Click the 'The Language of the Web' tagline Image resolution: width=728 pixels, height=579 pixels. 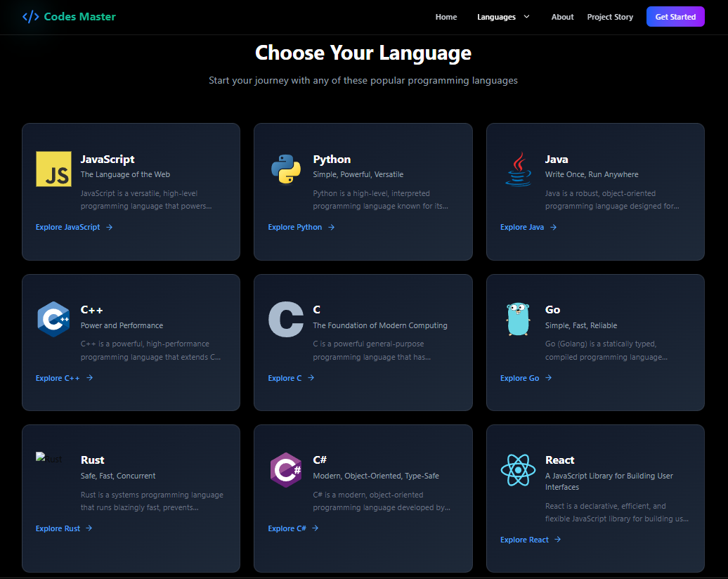click(125, 174)
